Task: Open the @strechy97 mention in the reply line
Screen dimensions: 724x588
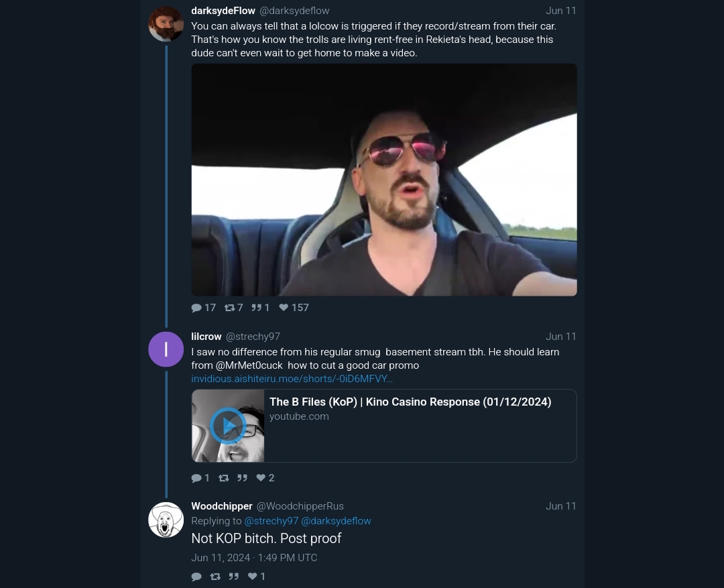Action: [271, 521]
